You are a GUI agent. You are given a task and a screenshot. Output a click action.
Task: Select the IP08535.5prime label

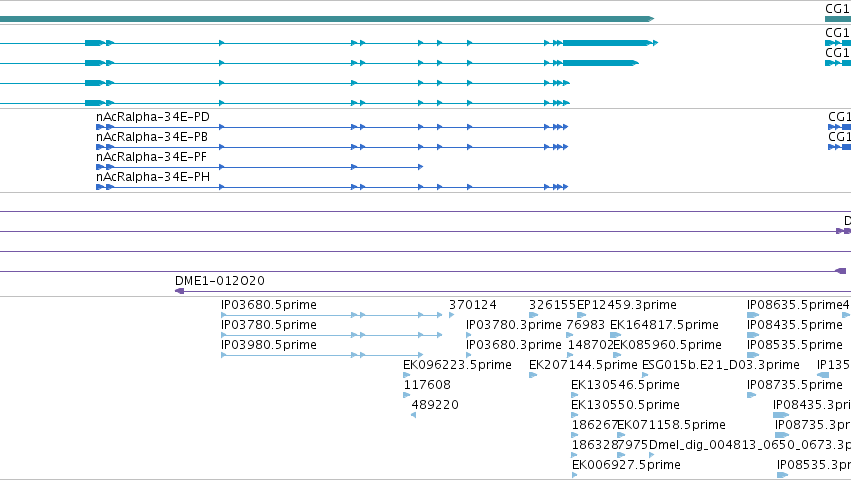(795, 345)
